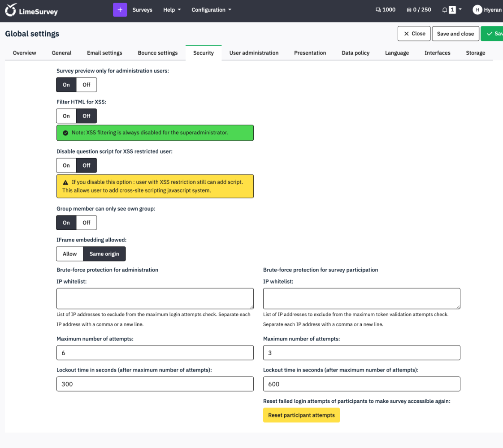Expand the Configuration dropdown menu
503x448 pixels.
click(212, 10)
